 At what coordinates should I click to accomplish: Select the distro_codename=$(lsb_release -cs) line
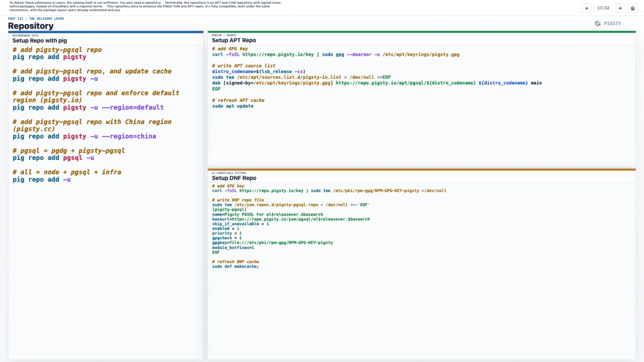[259, 71]
